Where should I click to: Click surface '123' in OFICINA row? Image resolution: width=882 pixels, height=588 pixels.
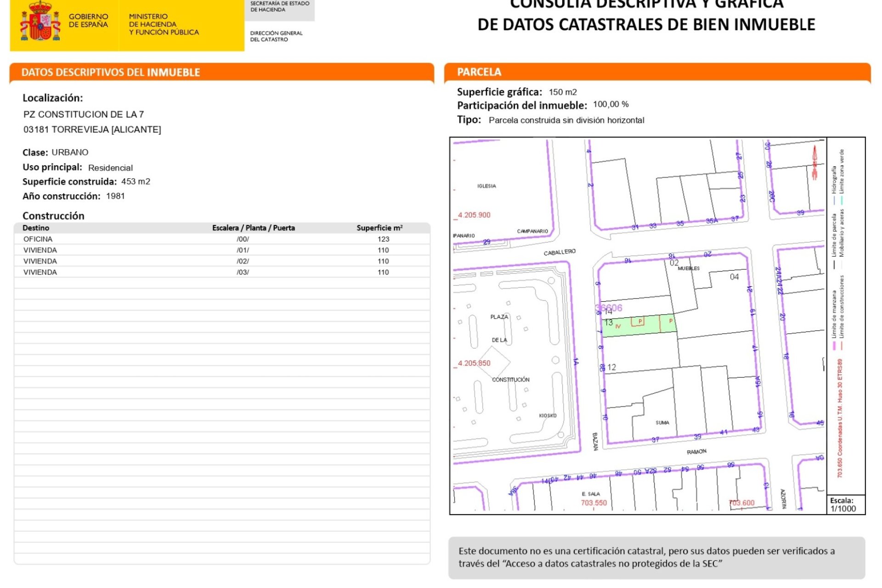coord(384,239)
